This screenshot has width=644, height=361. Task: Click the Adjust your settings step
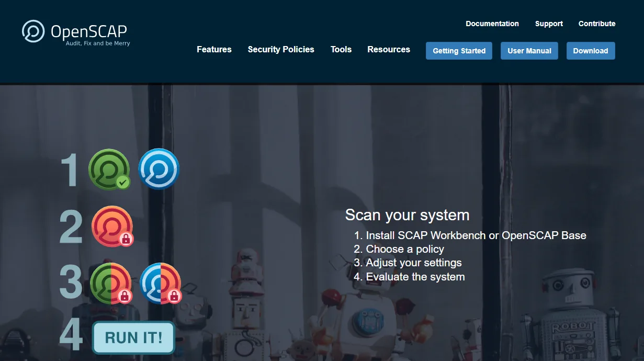[414, 263]
